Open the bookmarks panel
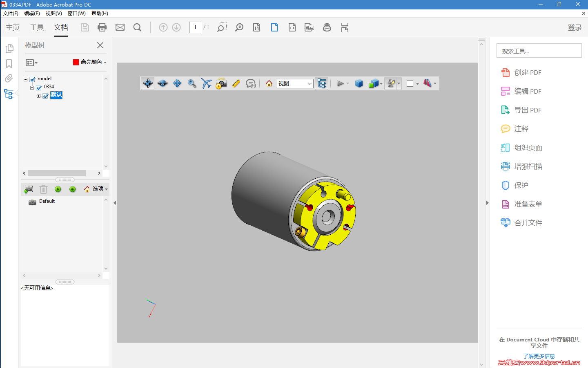 [x=9, y=64]
